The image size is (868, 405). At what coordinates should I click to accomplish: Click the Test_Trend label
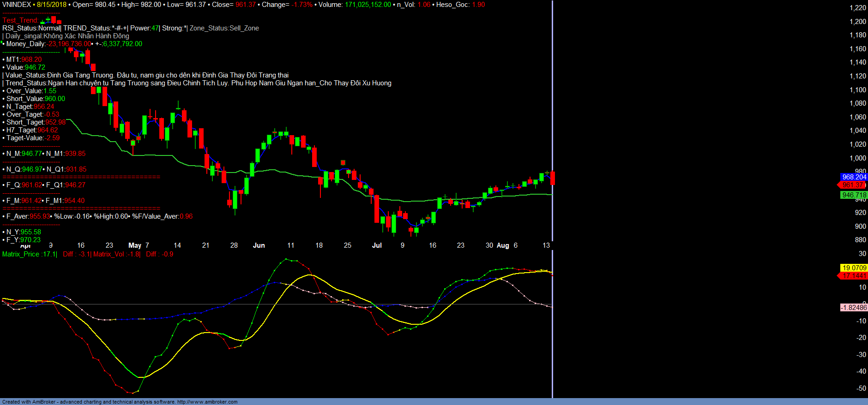tap(20, 20)
